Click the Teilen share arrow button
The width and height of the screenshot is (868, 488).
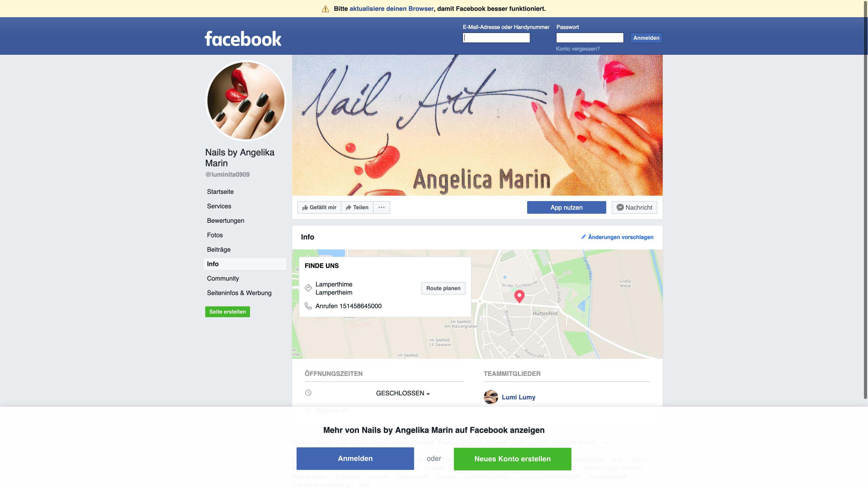click(357, 207)
